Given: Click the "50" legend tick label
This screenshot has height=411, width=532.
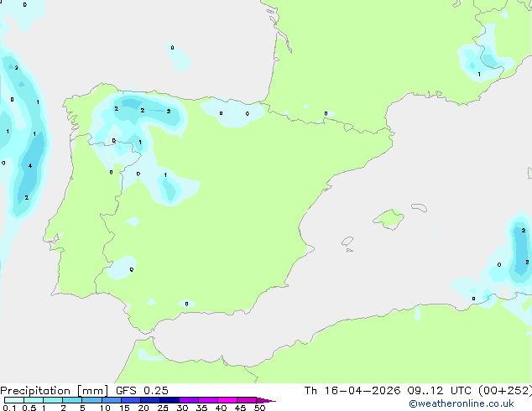Looking at the screenshot, I should [x=259, y=408].
